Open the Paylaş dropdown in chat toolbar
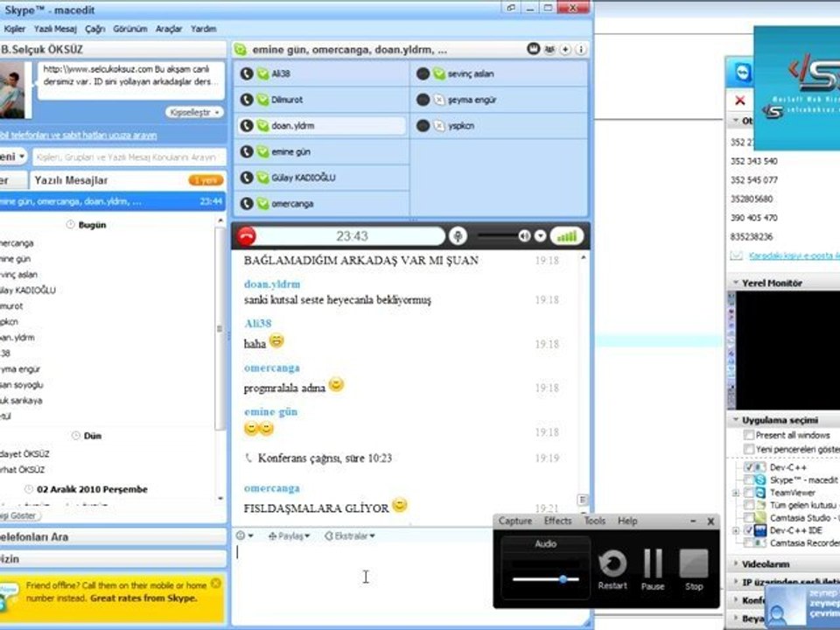840x630 pixels. 290,535
